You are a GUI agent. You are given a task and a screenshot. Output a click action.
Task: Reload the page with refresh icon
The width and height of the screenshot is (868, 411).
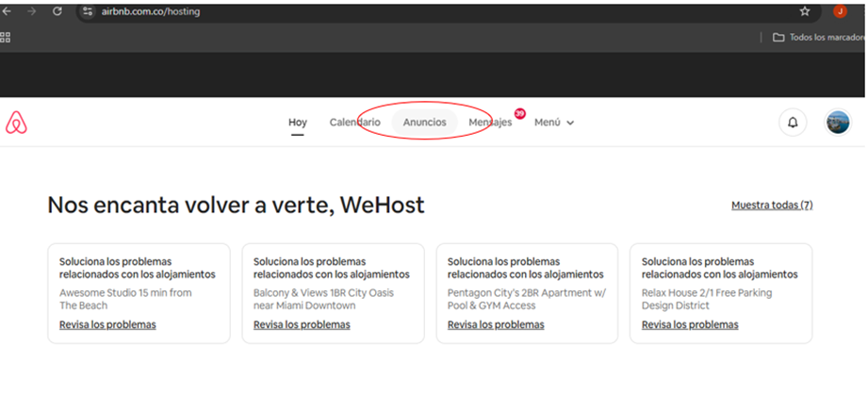57,11
